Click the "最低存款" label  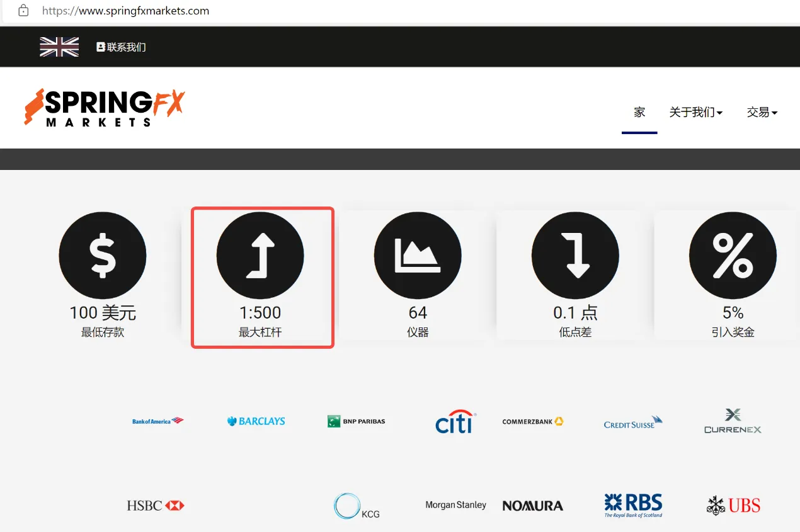click(103, 332)
